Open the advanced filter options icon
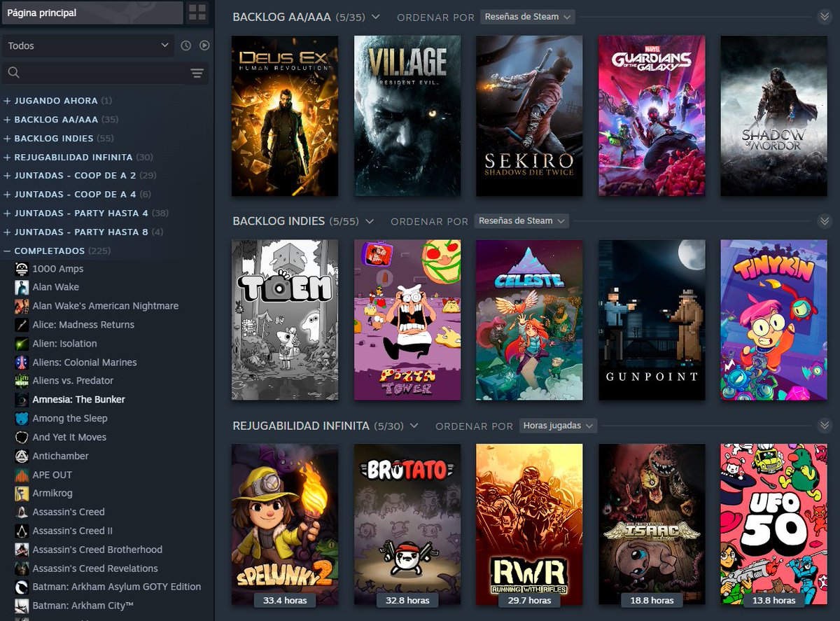The width and height of the screenshot is (840, 621). tap(197, 73)
